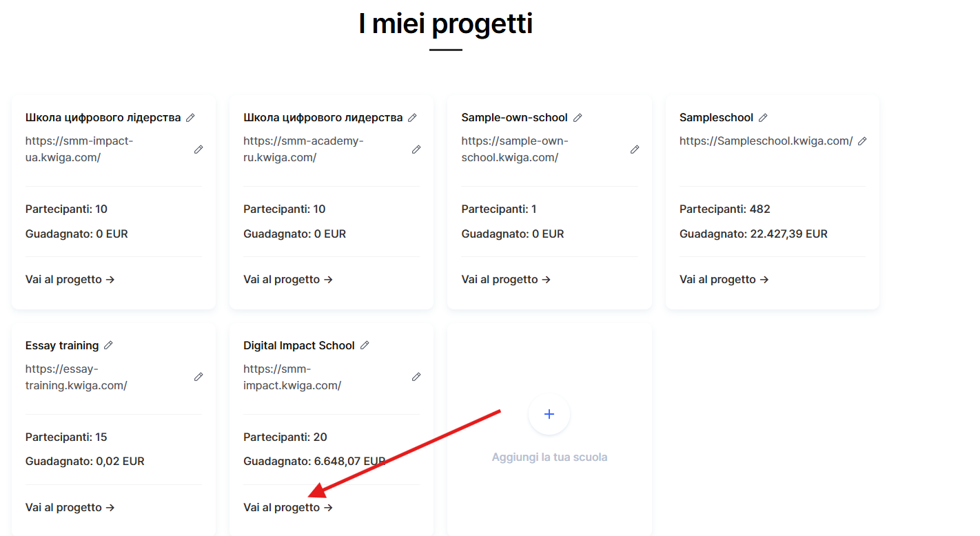Edit URL pencil for smm-impact-ua.kwiga.com

click(198, 149)
